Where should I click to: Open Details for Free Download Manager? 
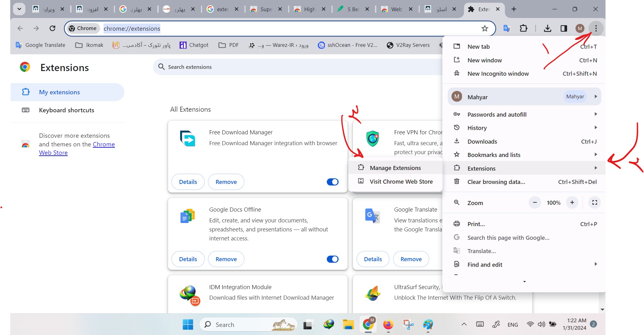[x=188, y=182]
